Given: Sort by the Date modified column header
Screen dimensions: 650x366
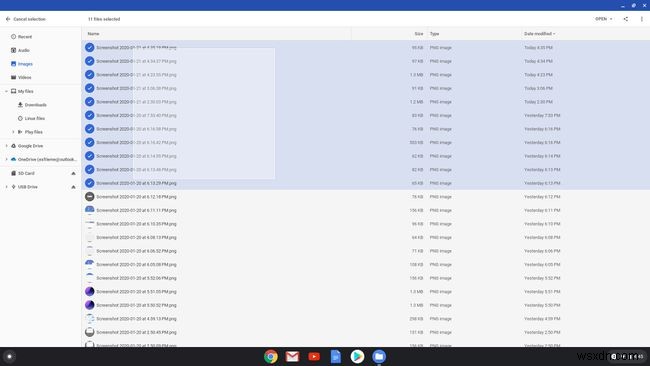Looking at the screenshot, I should click(539, 34).
